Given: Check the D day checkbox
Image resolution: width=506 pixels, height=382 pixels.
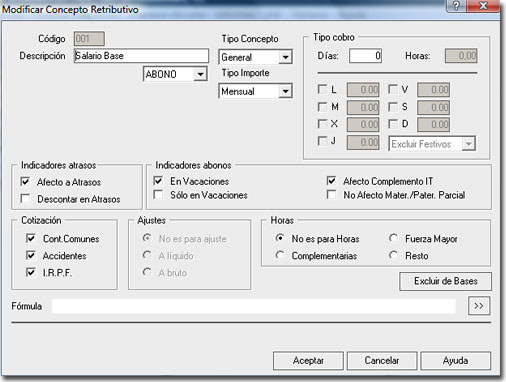Looking at the screenshot, I should click(x=393, y=124).
